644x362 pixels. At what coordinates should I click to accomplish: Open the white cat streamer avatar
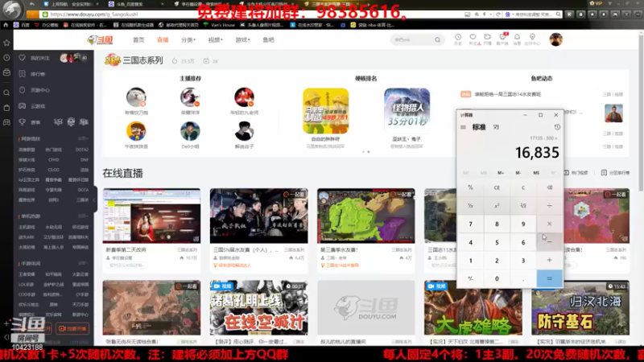[136, 97]
